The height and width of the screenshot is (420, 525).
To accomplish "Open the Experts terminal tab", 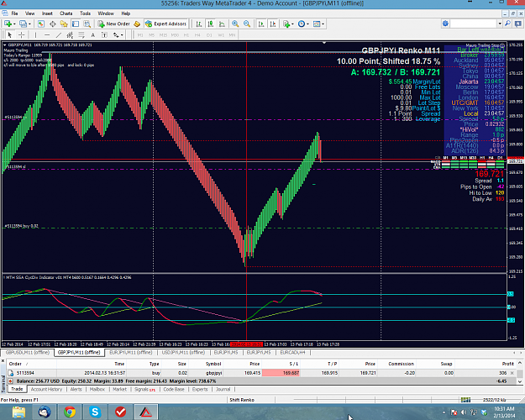I will tap(200, 389).
